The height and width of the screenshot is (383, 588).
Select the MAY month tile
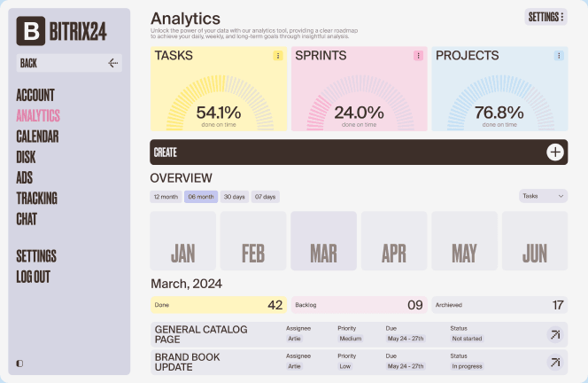tap(464, 240)
